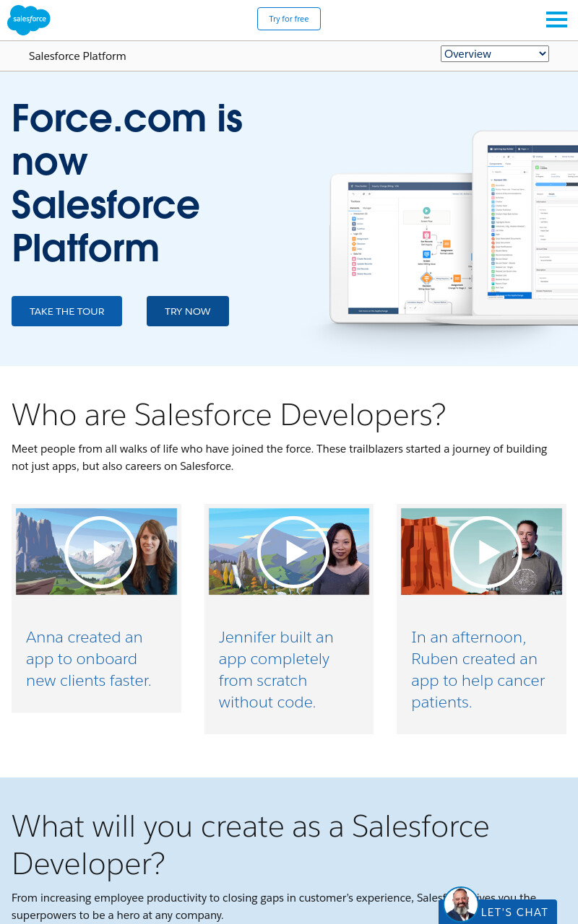Open the Overview dropdown selector
Screen dimensions: 578x924
click(495, 53)
